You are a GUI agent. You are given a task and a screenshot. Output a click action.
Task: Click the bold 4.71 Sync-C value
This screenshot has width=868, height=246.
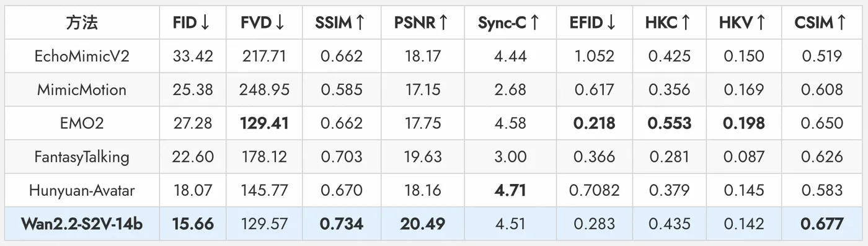point(510,190)
